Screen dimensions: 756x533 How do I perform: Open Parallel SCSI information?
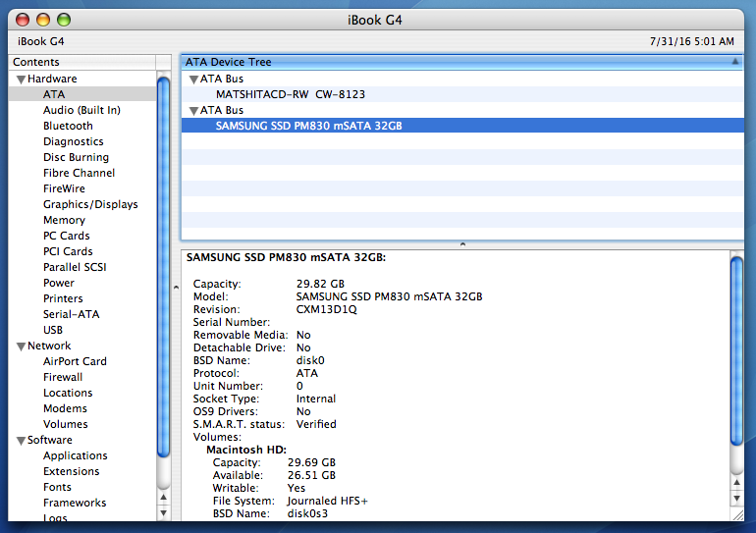[75, 267]
